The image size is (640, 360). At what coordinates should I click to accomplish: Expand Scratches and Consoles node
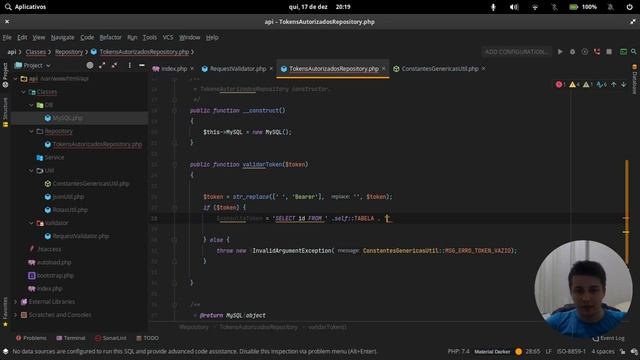(x=16, y=315)
